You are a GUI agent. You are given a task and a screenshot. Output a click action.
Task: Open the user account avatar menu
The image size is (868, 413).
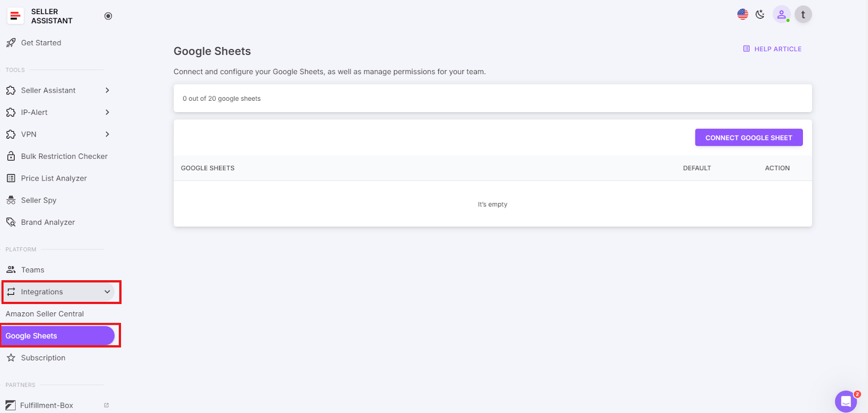pyautogui.click(x=802, y=14)
